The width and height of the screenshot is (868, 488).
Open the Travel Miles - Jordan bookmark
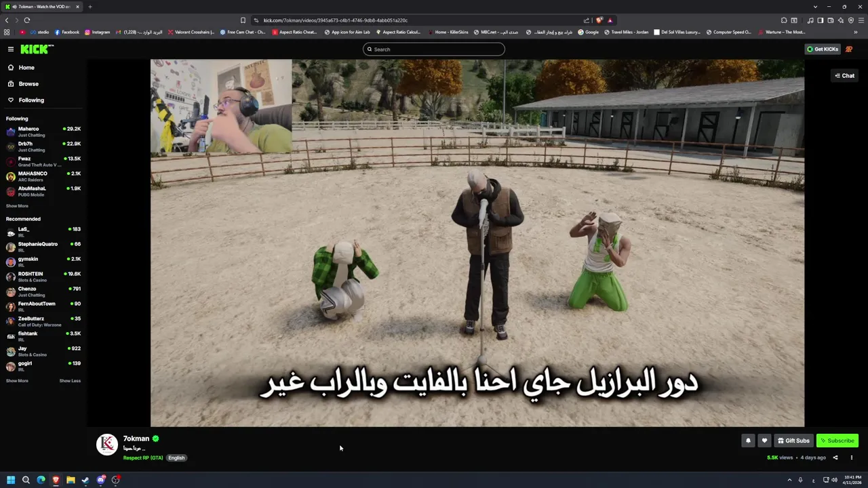click(x=626, y=32)
